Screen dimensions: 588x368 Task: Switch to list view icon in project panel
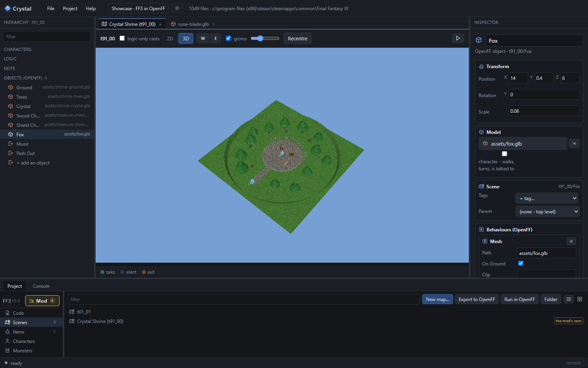[569, 299]
